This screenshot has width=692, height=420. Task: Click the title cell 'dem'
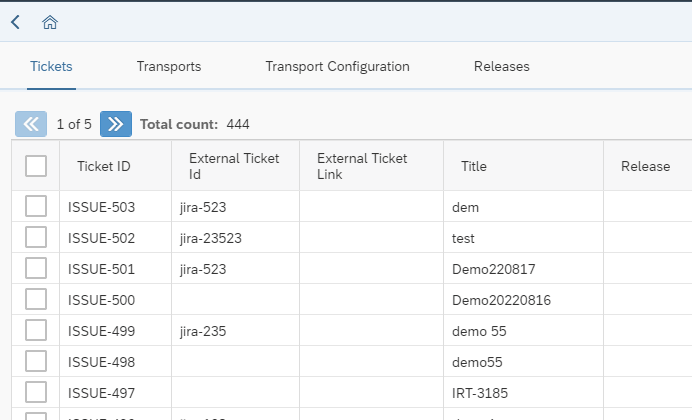pyautogui.click(x=466, y=207)
